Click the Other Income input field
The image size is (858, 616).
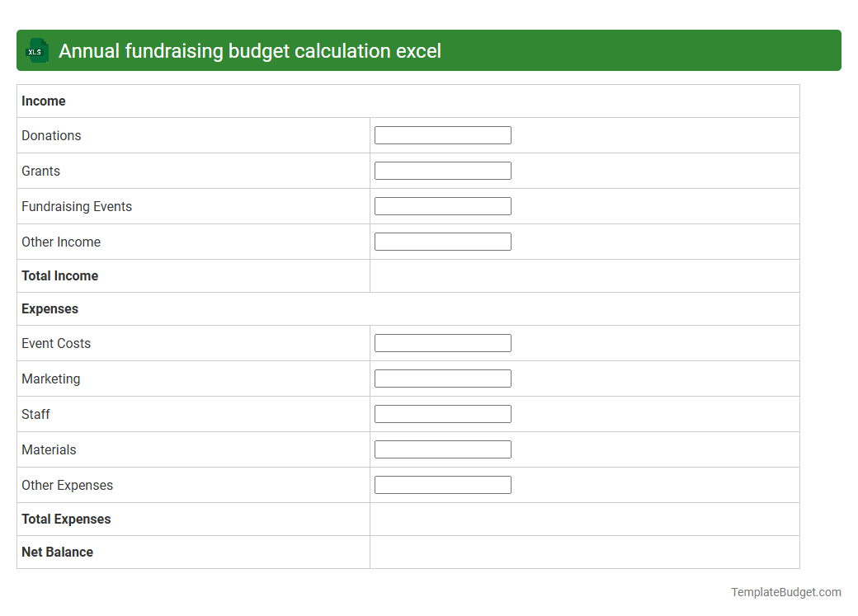click(442, 241)
